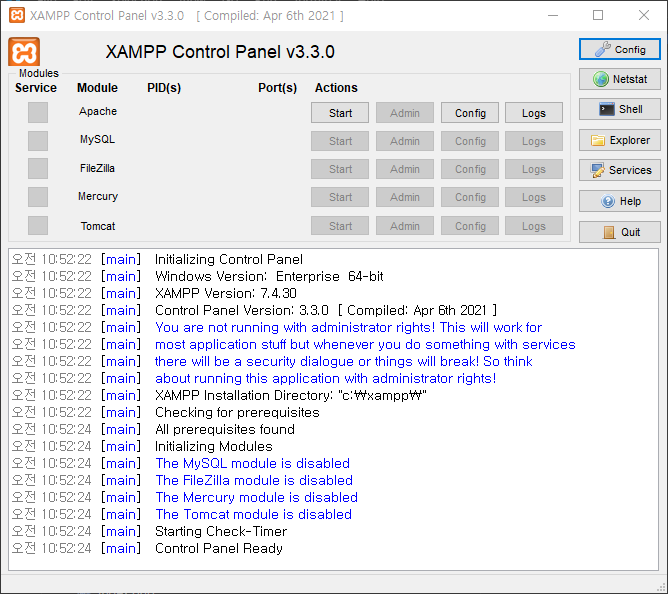This screenshot has height=594, width=668.
Task: Open Services with the services icon
Action: (619, 170)
